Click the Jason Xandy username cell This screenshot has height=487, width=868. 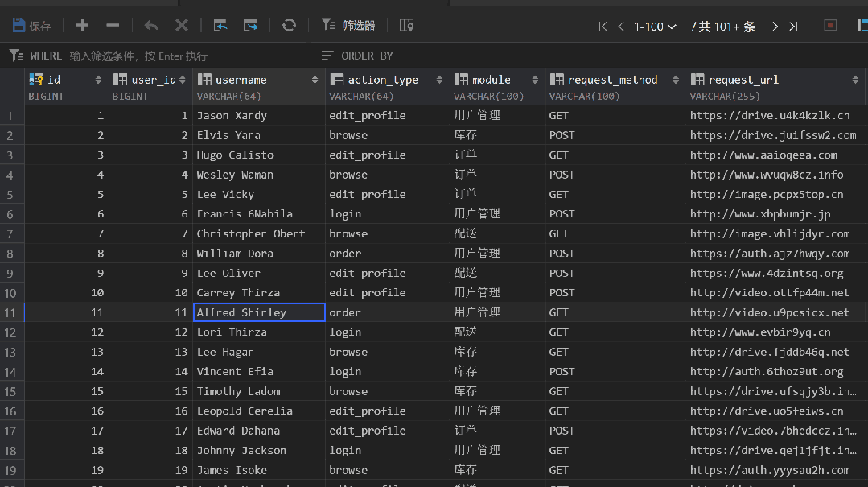coord(259,116)
